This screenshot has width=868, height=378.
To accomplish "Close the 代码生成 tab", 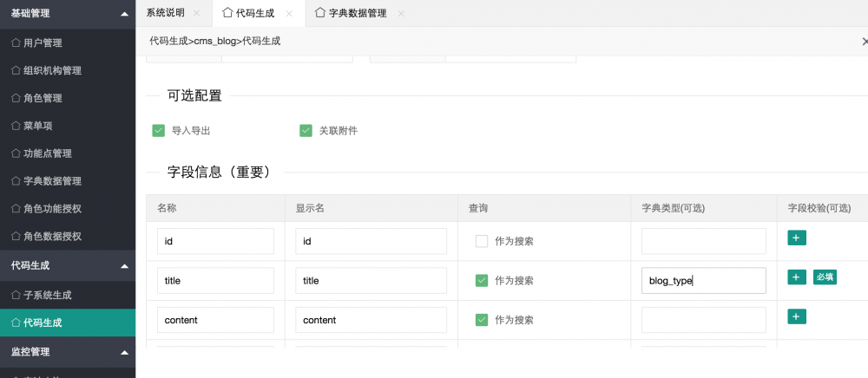I will 289,13.
